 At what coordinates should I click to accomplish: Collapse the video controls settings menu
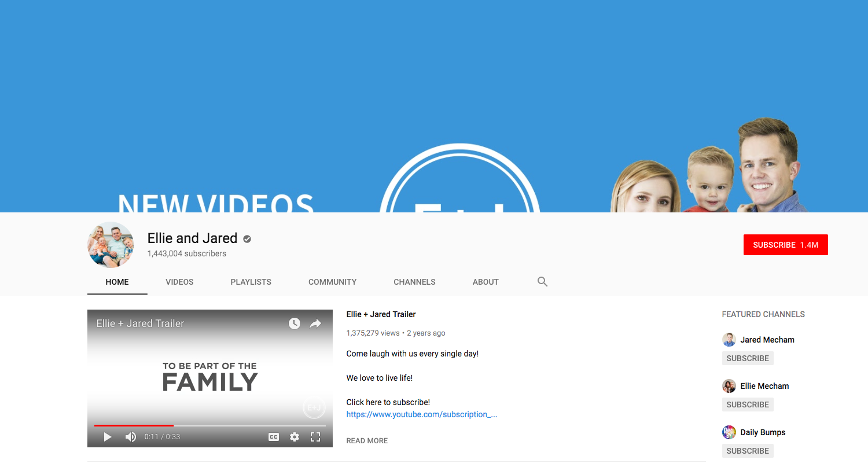295,437
